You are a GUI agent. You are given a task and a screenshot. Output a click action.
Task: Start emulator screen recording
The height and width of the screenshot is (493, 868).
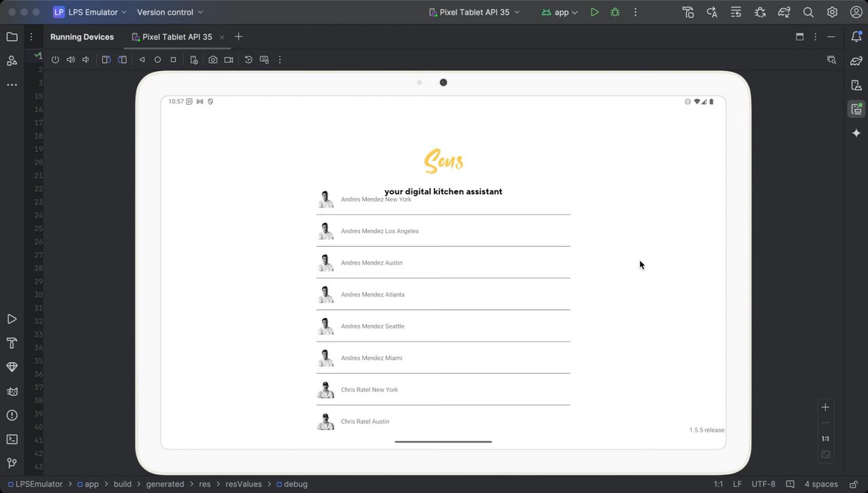tap(229, 60)
